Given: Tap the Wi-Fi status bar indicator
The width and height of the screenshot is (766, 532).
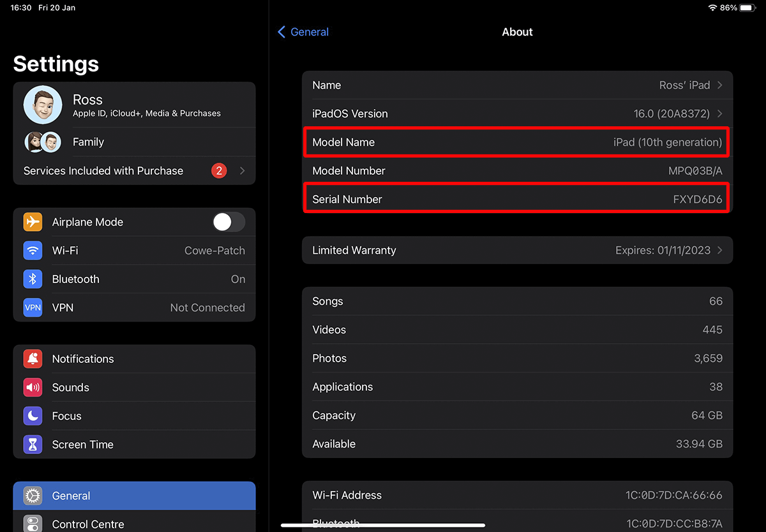Looking at the screenshot, I should coord(712,8).
